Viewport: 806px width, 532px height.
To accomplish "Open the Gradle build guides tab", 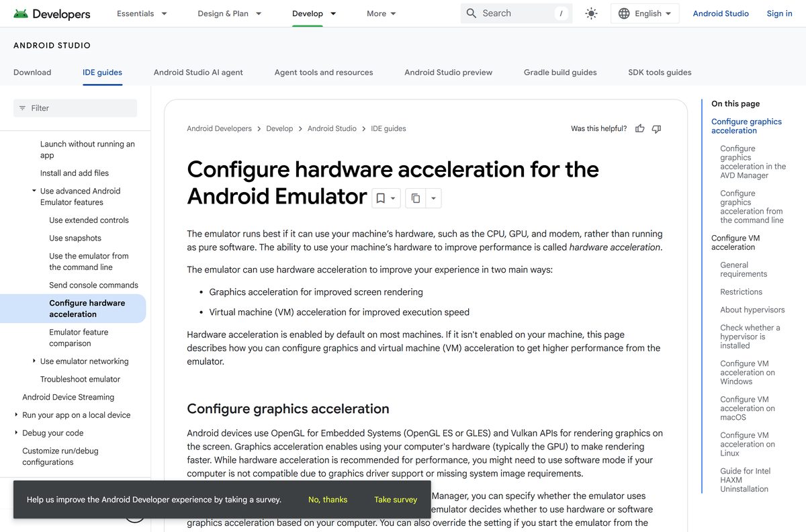I will [x=560, y=73].
